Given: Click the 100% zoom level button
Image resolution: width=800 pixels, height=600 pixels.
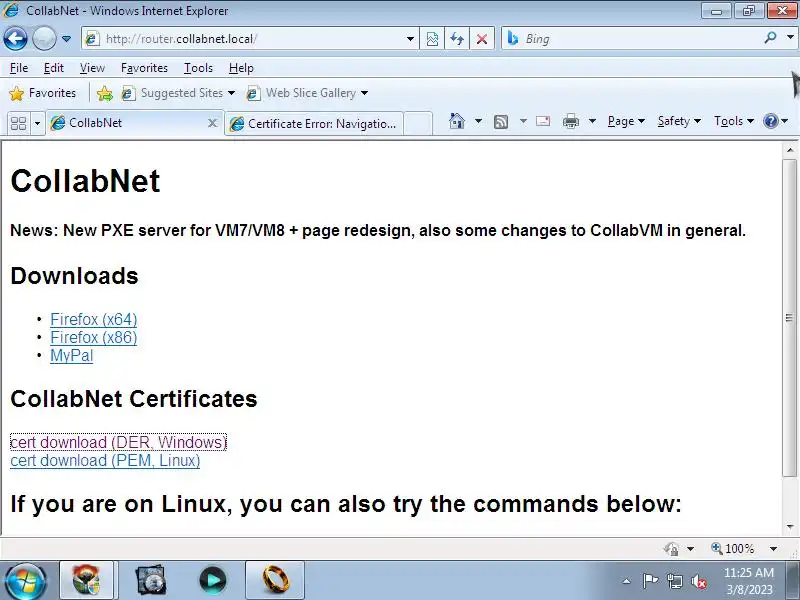Looking at the screenshot, I should 733,548.
